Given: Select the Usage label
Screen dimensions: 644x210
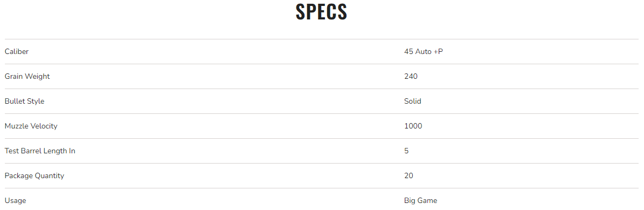Looking at the screenshot, I should (15, 200).
